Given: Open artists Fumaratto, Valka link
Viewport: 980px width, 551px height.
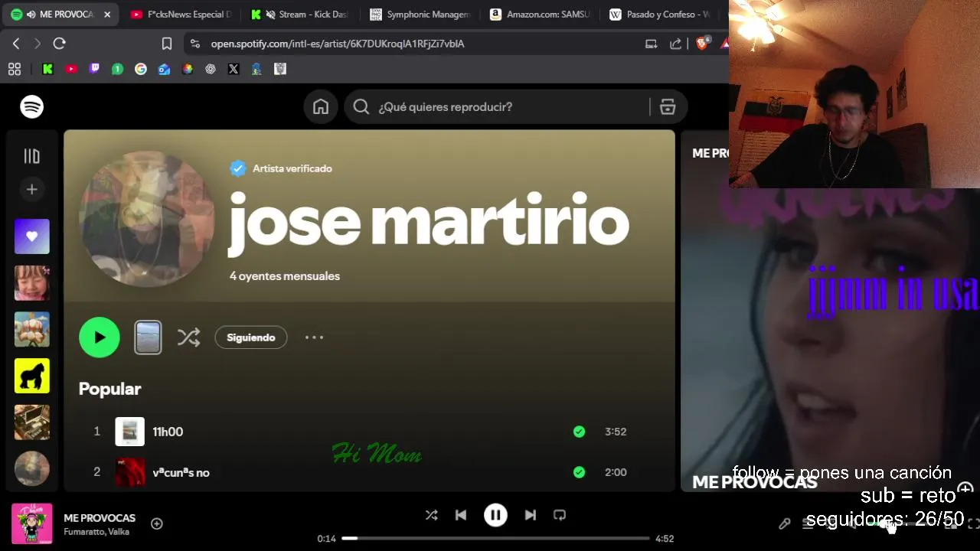Looking at the screenshot, I should click(96, 532).
